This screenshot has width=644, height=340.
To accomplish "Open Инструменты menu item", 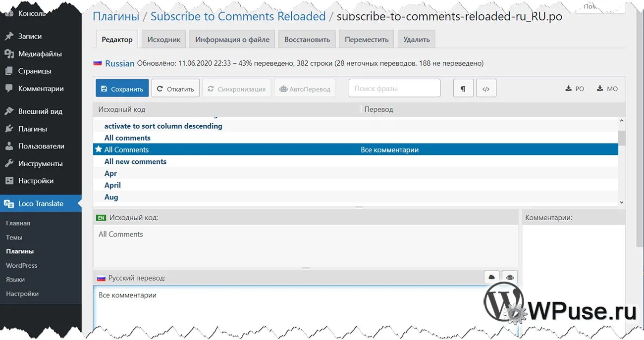I will point(41,163).
